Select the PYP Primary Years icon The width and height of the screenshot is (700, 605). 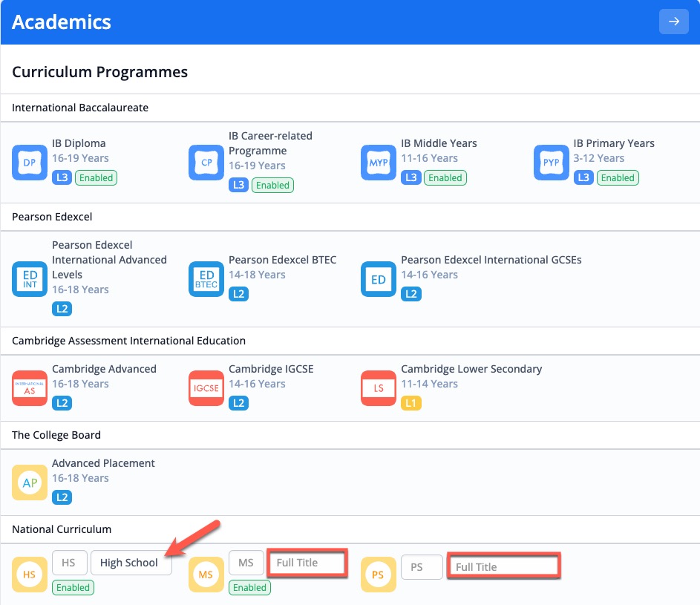(552, 163)
